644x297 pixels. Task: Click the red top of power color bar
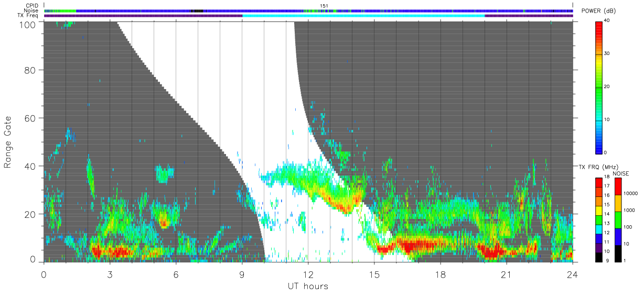599,26
